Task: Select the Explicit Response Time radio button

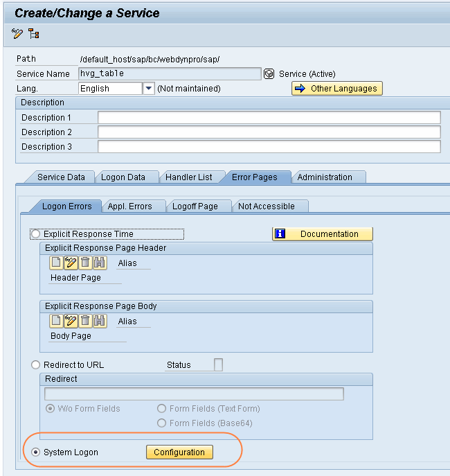Action: click(36, 235)
